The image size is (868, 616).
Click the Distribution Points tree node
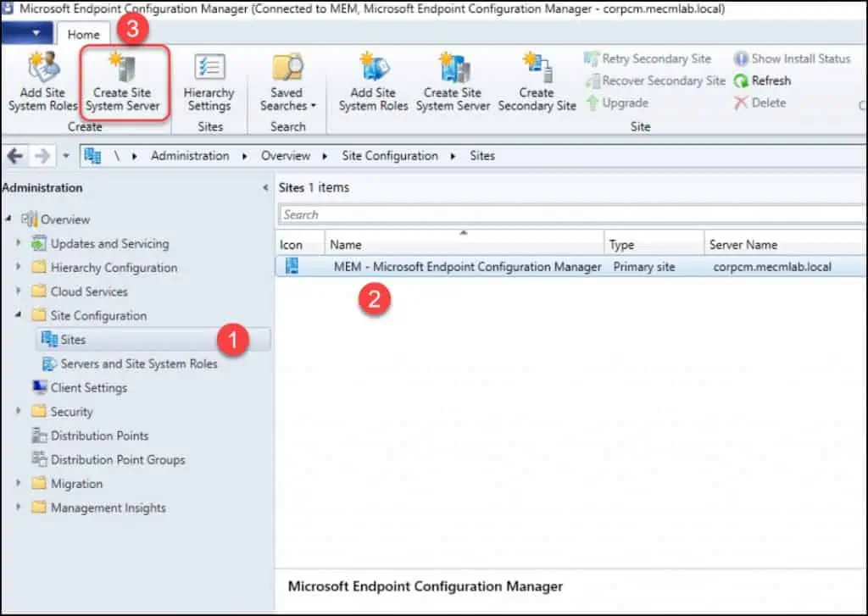pyautogui.click(x=99, y=436)
